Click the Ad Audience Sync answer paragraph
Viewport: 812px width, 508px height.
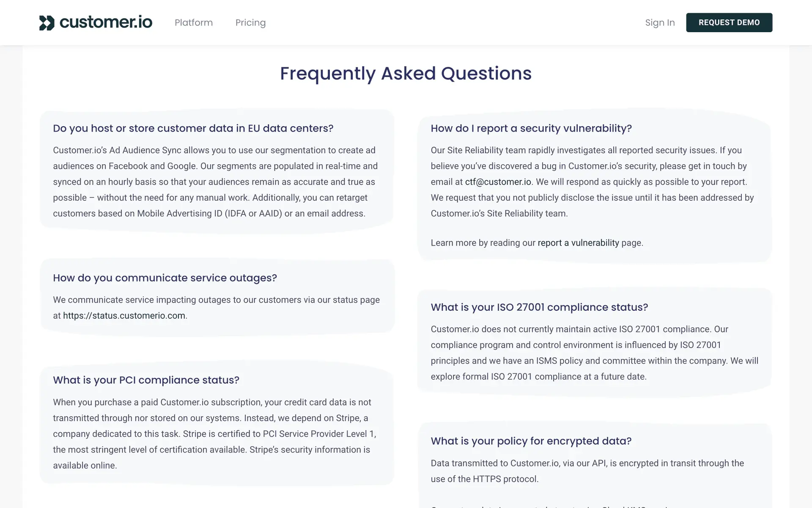[216, 182]
